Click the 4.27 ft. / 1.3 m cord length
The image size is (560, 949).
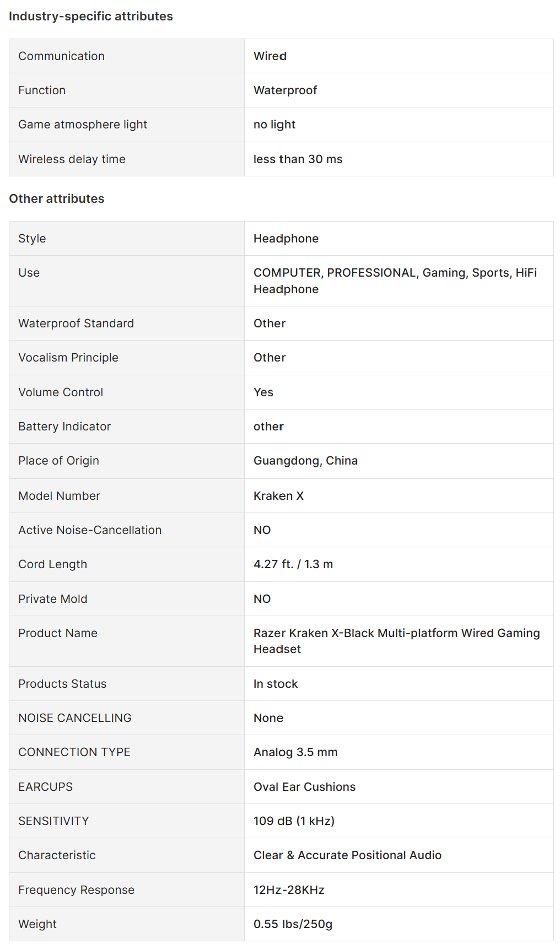click(x=293, y=564)
